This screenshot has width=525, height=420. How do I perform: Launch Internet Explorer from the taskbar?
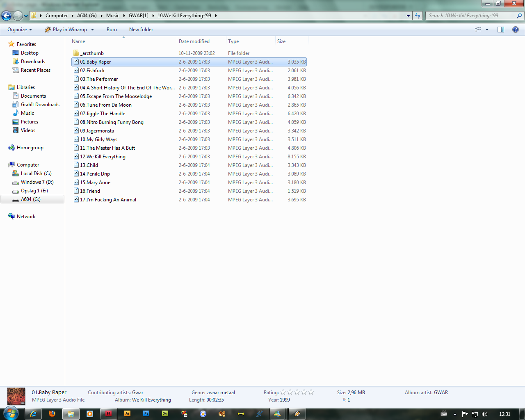(x=33, y=414)
